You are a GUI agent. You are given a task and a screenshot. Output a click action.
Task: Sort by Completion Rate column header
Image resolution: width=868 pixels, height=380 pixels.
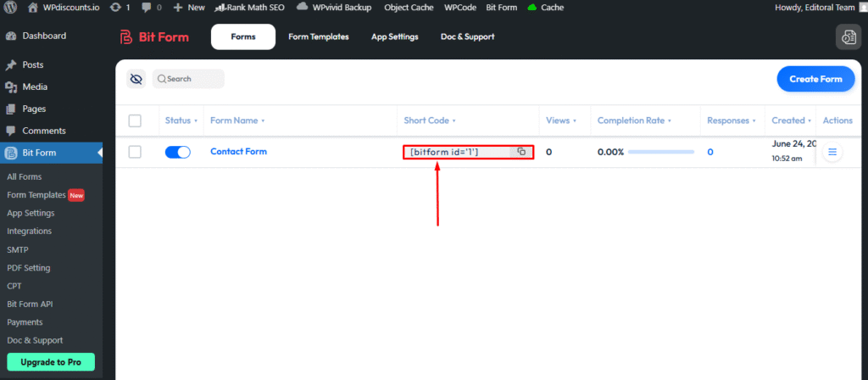click(634, 120)
